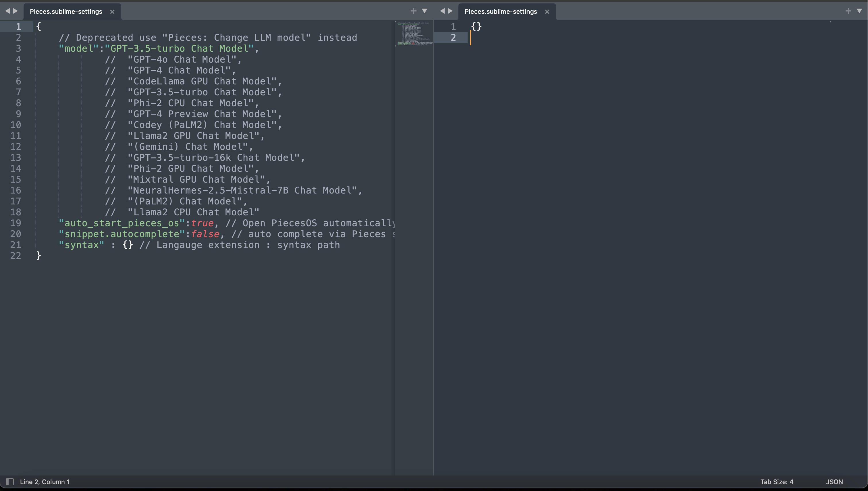Close the left Pieces.sublime-settings tab
Screen dimensions: 868x491
tap(112, 12)
